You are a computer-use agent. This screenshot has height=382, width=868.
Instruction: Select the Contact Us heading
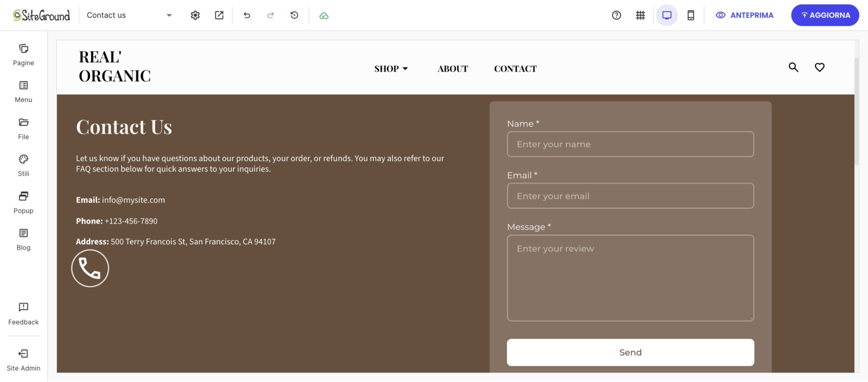[124, 127]
